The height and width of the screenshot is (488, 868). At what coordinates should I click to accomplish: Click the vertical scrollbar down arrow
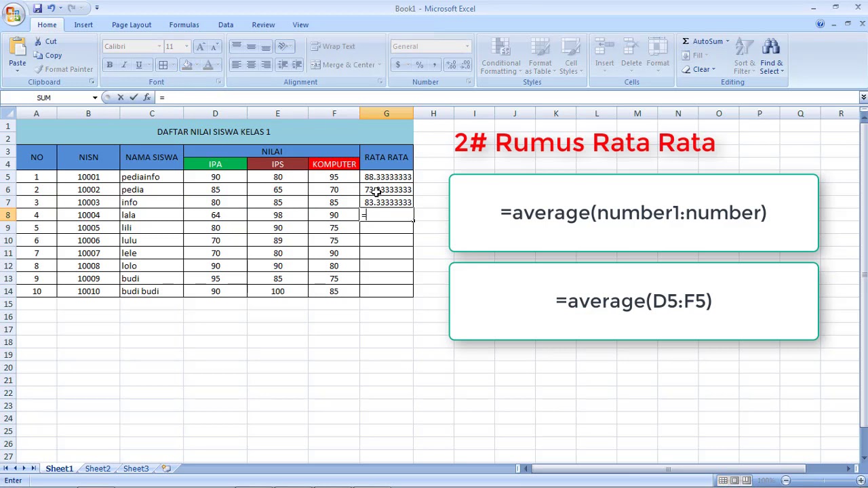click(864, 459)
